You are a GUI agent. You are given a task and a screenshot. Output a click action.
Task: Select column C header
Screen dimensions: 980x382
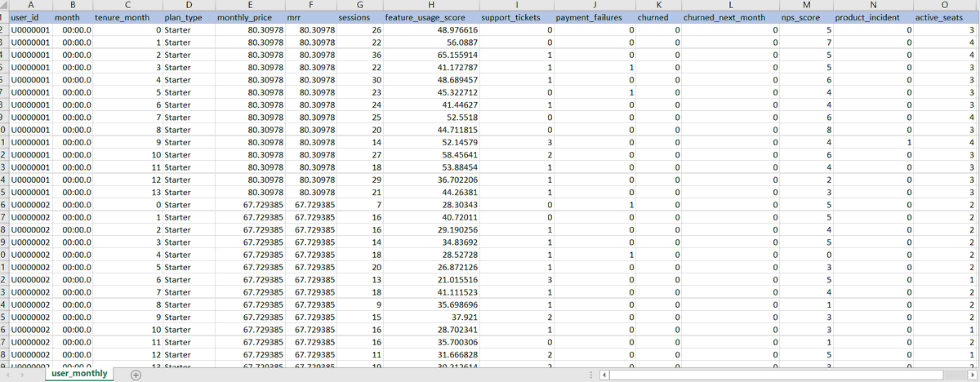pyautogui.click(x=127, y=5)
